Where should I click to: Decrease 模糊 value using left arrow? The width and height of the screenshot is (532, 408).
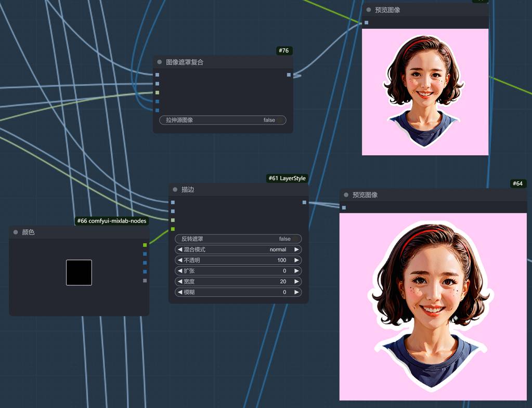pos(180,292)
